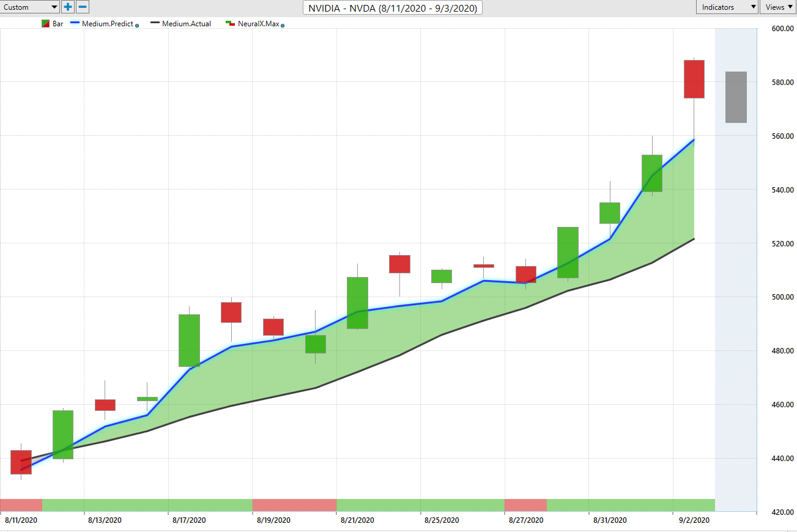Click the Bar legend icon

click(x=45, y=24)
